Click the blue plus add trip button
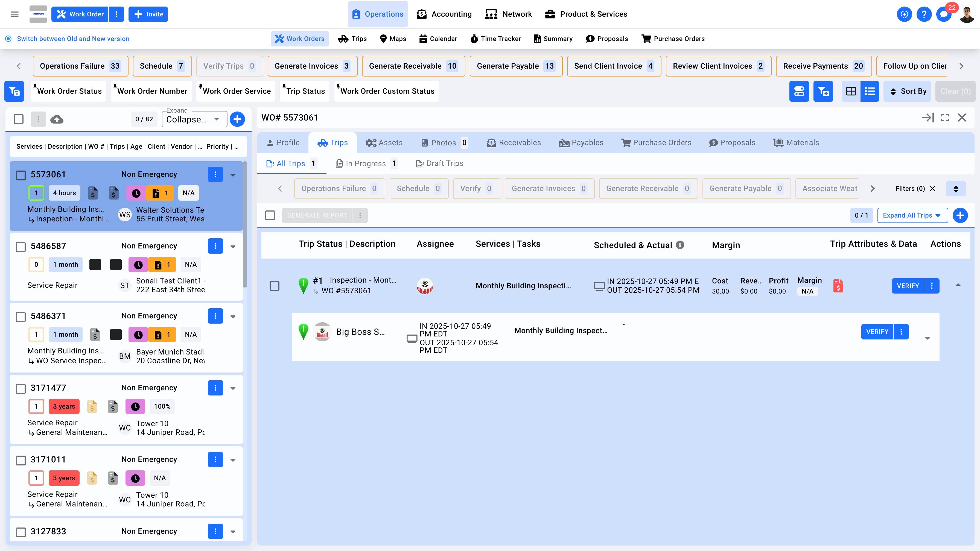Viewport: 980px width, 551px height. click(960, 215)
